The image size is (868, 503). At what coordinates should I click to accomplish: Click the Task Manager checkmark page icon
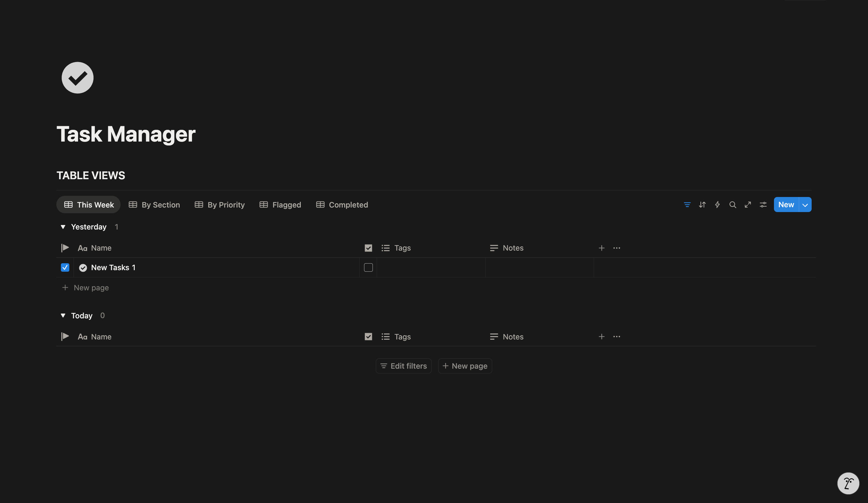pyautogui.click(x=77, y=78)
